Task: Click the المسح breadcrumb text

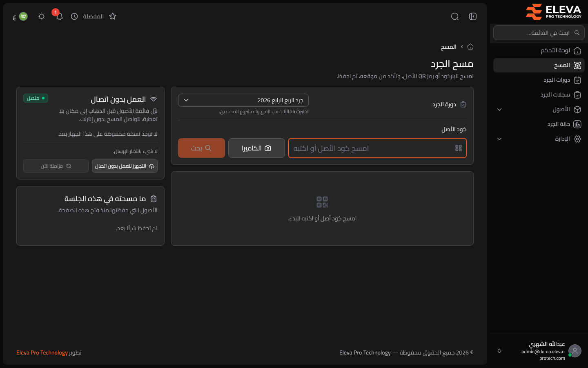Action: click(x=448, y=47)
